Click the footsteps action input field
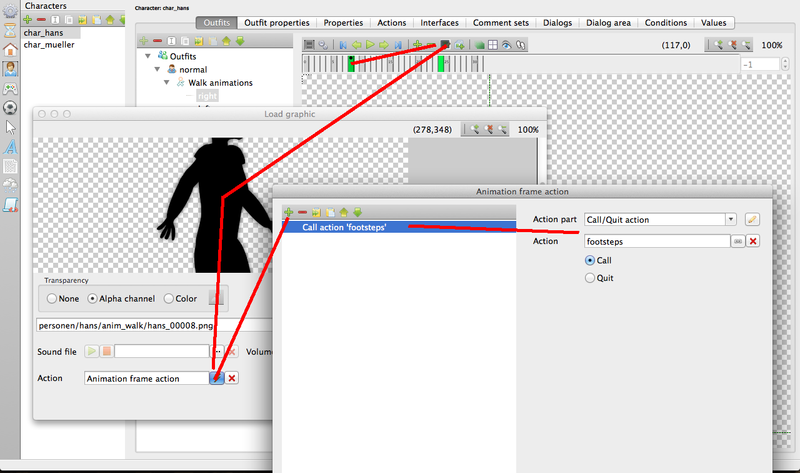This screenshot has width=800, height=473. [656, 241]
